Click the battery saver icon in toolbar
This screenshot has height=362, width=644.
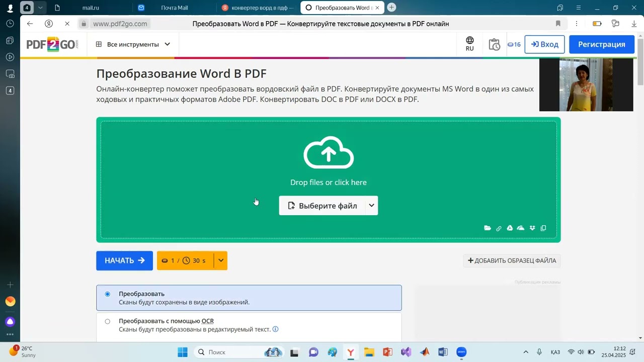tap(597, 24)
